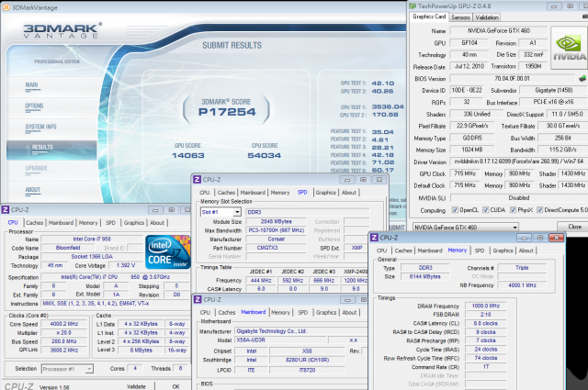Click the Close button in GPU-Z
Image resolution: width=588 pixels, height=390 pixels.
[x=573, y=227]
